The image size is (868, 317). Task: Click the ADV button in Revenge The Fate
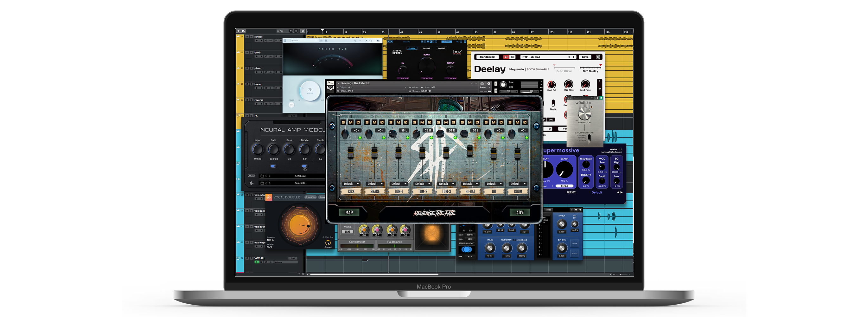click(520, 212)
